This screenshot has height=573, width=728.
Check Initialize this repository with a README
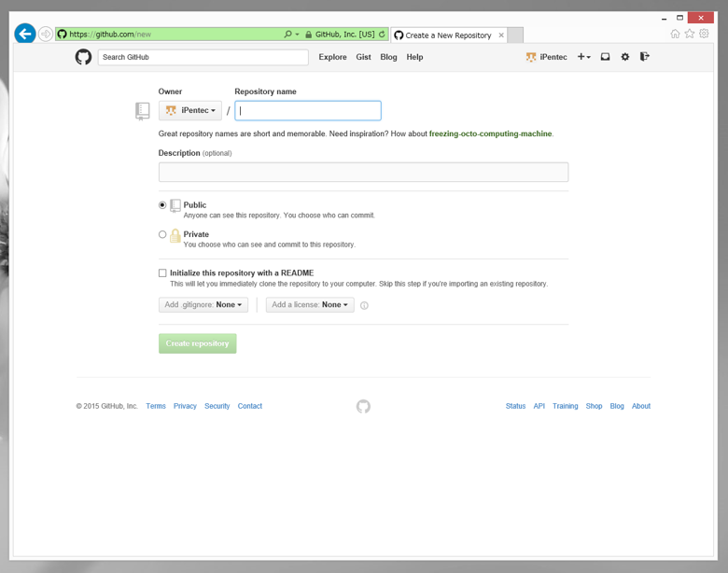(x=162, y=273)
